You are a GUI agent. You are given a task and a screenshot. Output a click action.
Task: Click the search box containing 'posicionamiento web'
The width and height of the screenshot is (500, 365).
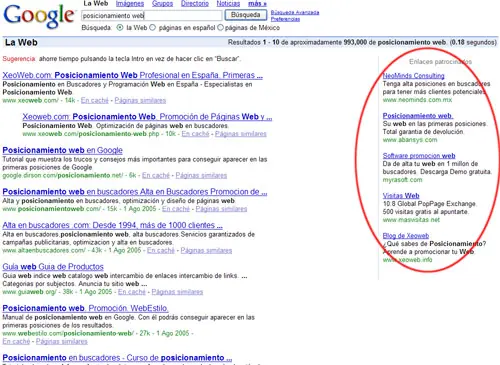coord(152,15)
